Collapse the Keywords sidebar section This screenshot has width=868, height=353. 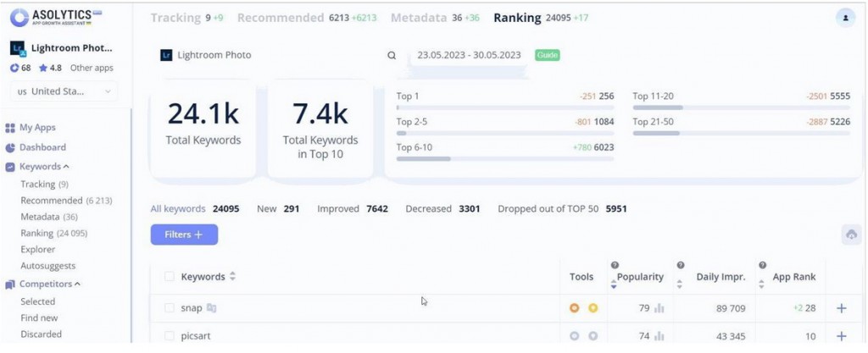(66, 167)
